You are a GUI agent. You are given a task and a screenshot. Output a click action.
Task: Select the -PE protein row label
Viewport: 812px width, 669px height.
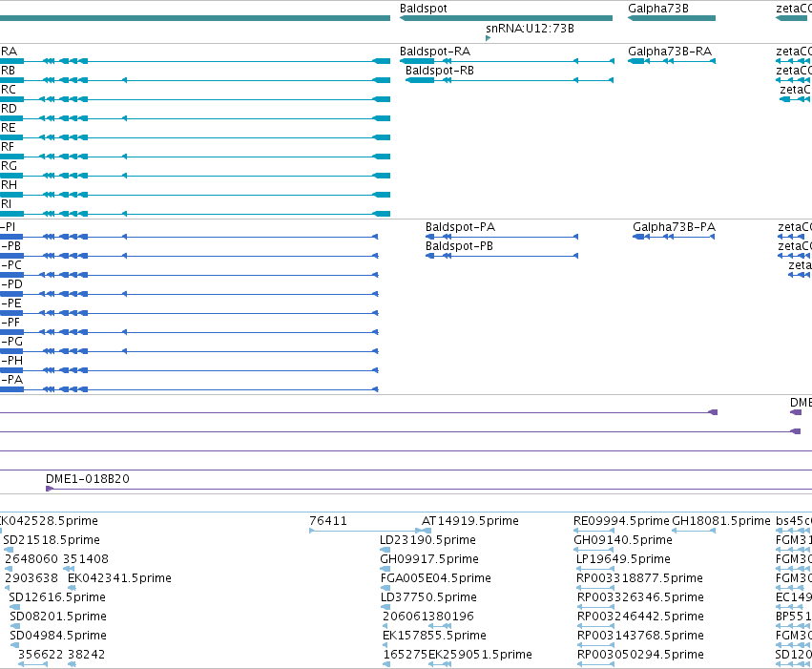[10, 303]
